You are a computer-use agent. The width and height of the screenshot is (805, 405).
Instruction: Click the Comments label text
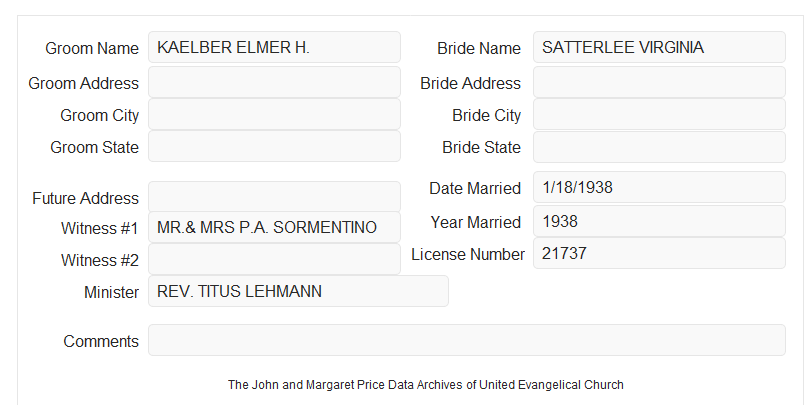coord(101,341)
